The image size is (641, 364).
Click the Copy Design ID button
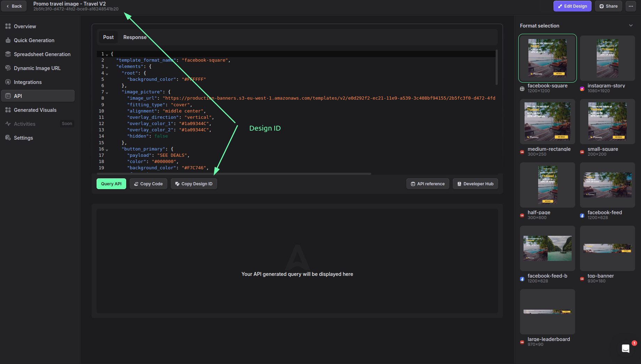pyautogui.click(x=194, y=184)
